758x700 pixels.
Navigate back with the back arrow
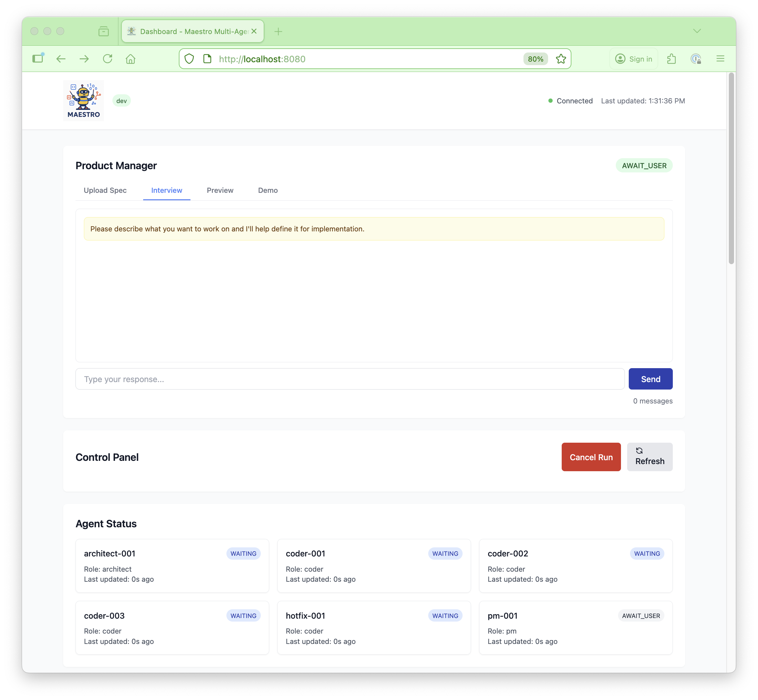click(x=61, y=59)
